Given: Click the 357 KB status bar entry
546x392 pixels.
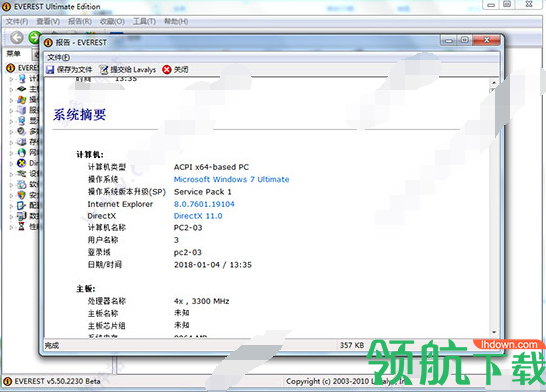Looking at the screenshot, I should pyautogui.click(x=352, y=345).
